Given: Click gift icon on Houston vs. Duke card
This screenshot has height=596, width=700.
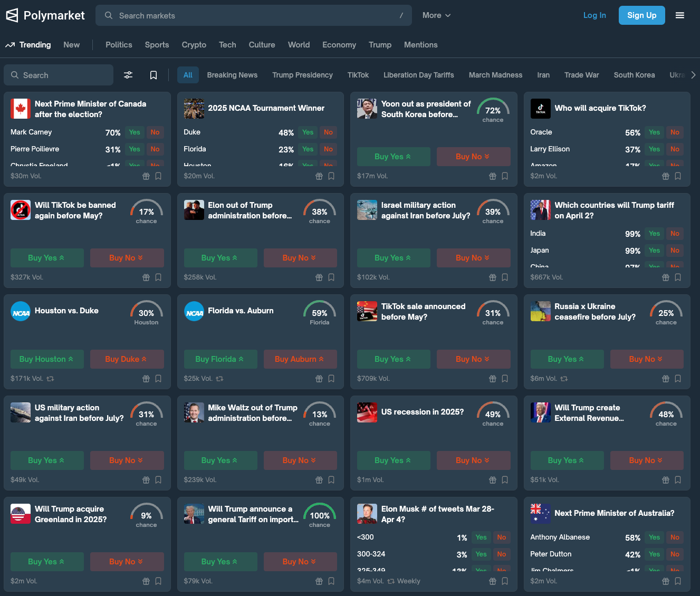Looking at the screenshot, I should (x=146, y=379).
